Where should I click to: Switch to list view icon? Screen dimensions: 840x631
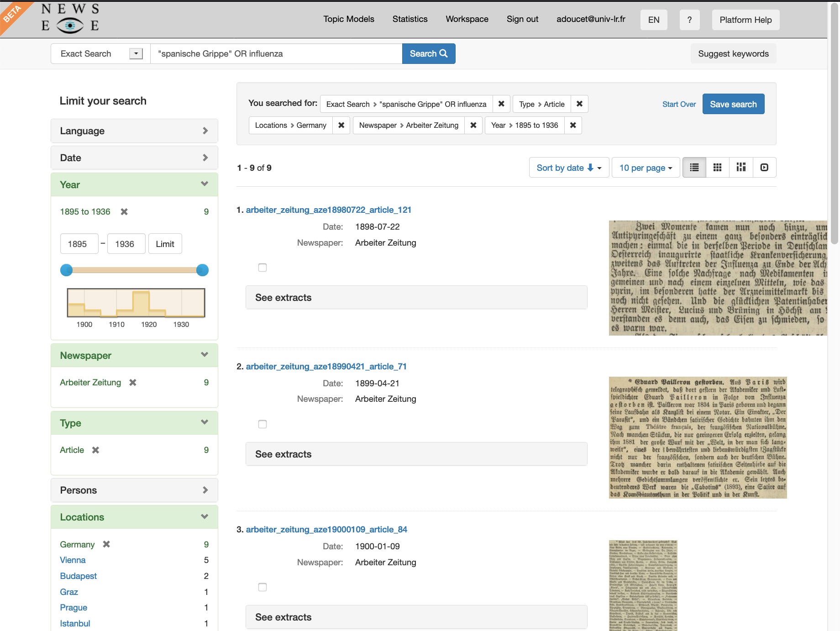[694, 168]
